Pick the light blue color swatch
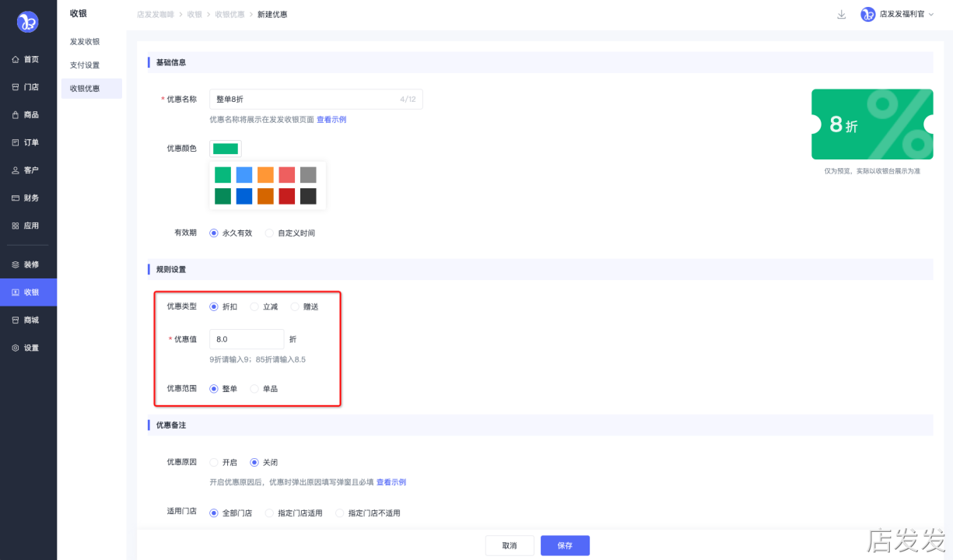 pos(244,175)
